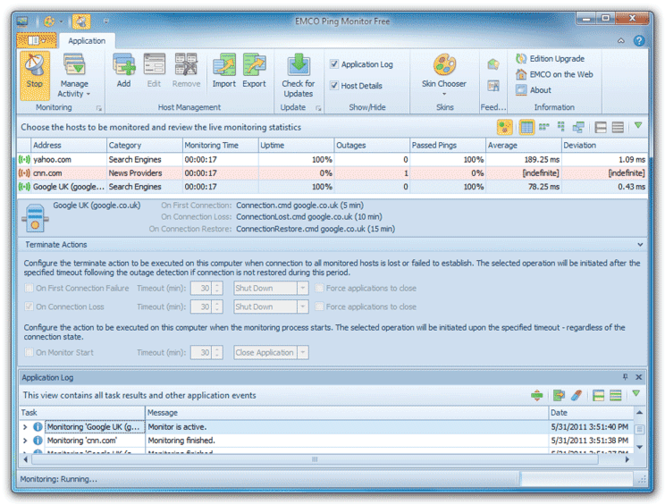This screenshot has width=665, height=504.
Task: Open the Skin Chooser dropdown
Action: (444, 72)
